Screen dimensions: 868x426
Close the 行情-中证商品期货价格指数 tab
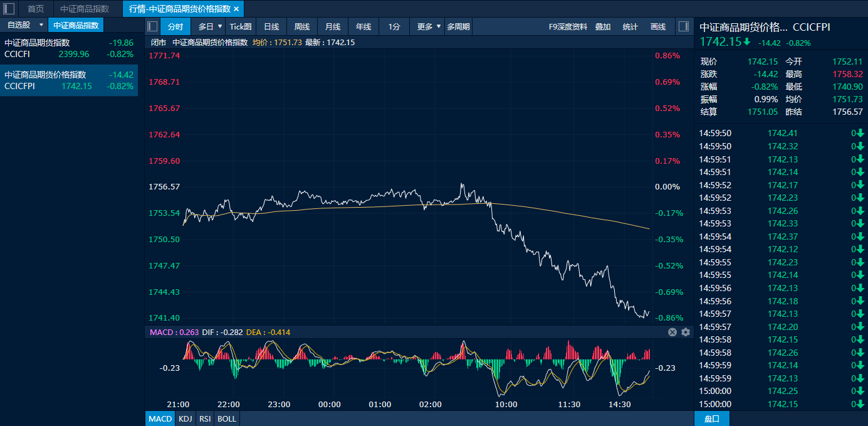coord(236,9)
